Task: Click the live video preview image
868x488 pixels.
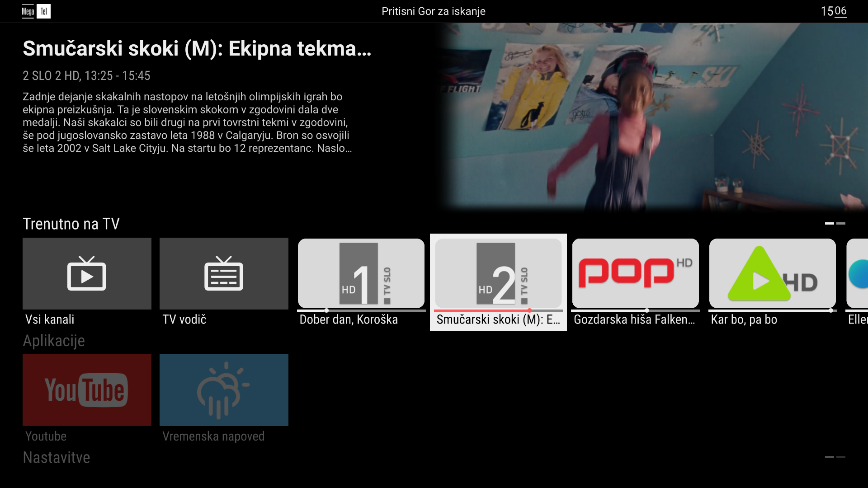Action: coord(651,117)
